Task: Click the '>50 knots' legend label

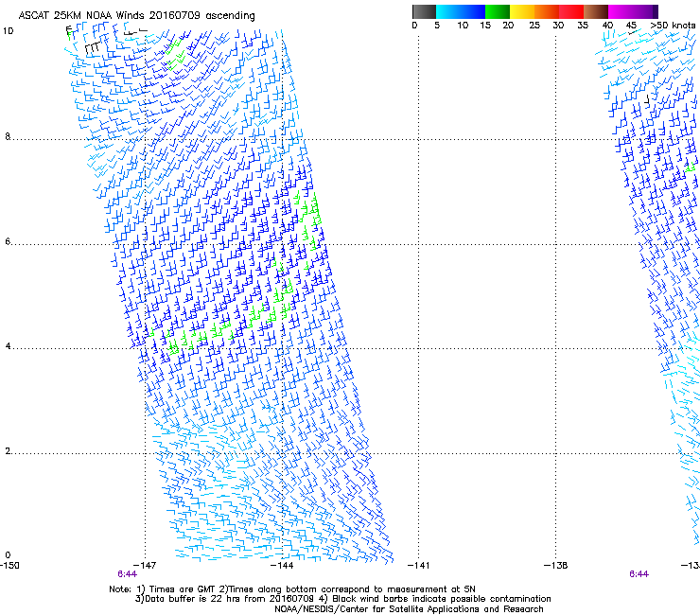Action: (x=673, y=26)
